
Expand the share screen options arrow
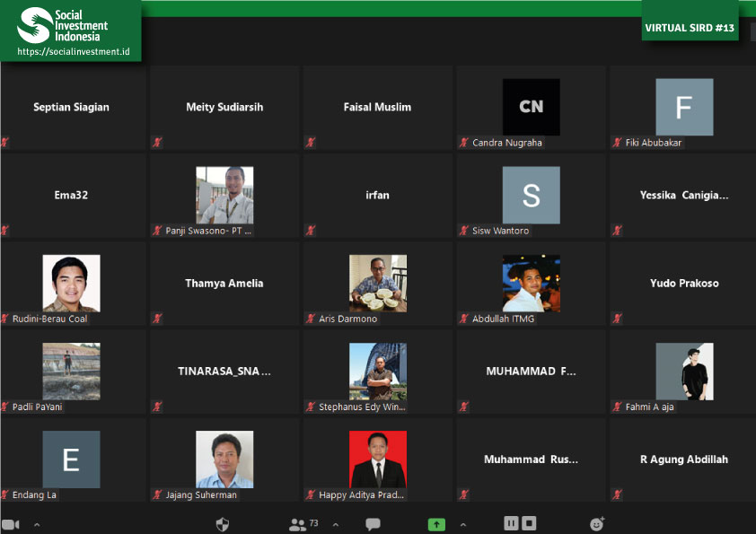tap(462, 524)
